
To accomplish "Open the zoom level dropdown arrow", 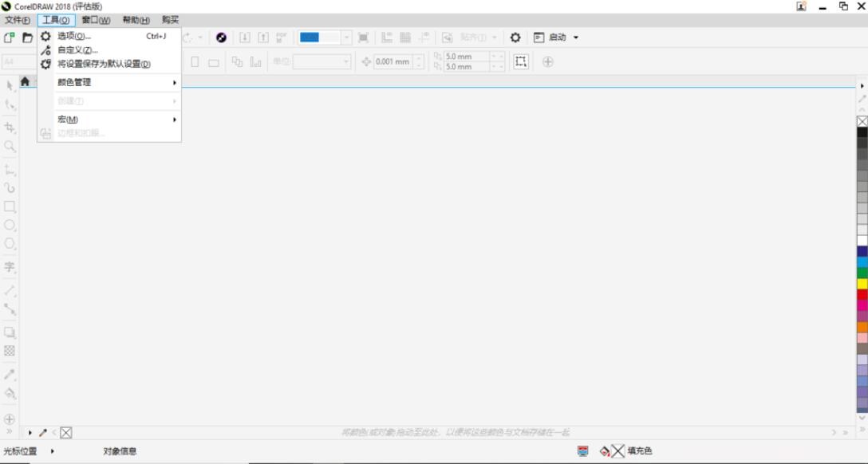I will tap(346, 37).
